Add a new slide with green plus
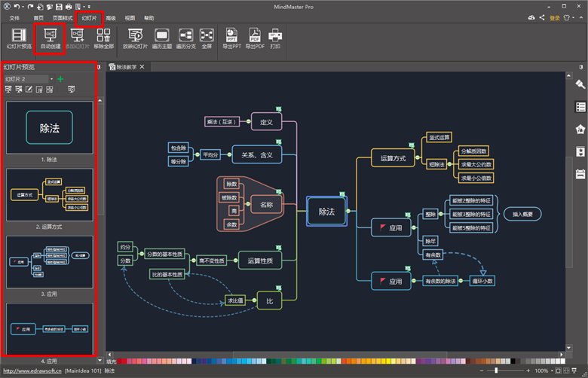 click(x=60, y=78)
